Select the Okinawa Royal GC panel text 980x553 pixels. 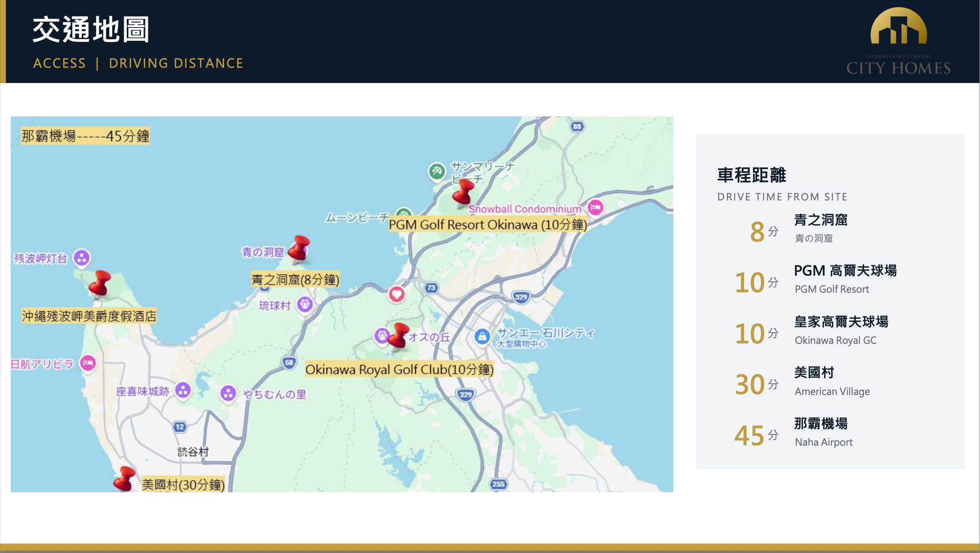pos(836,340)
